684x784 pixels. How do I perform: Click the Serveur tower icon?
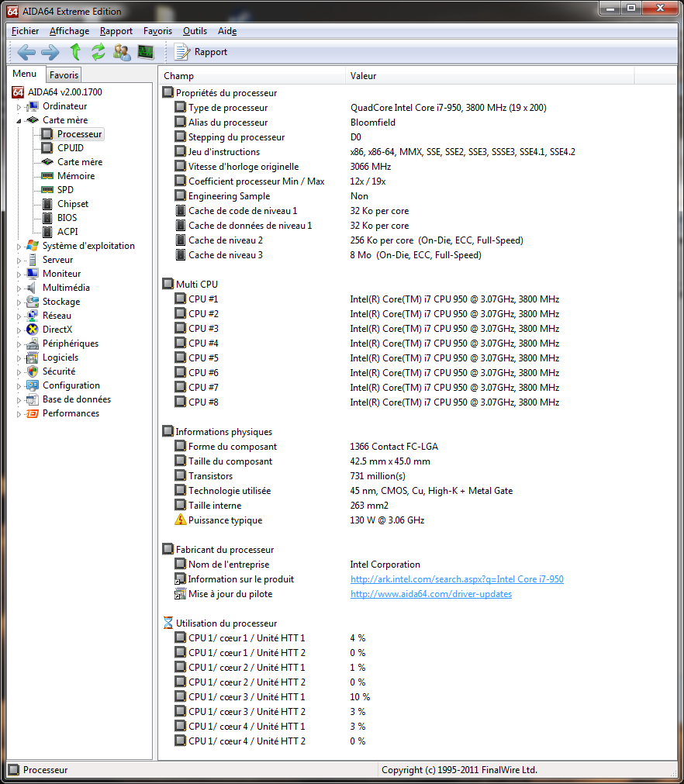(33, 260)
